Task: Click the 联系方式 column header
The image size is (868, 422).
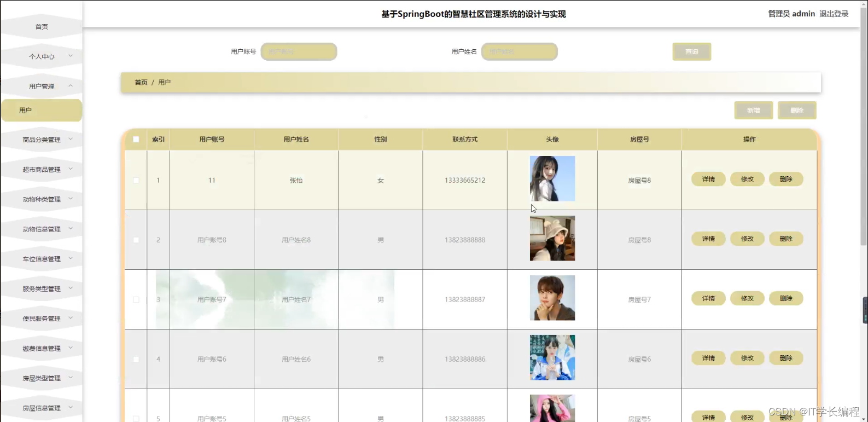Action: (465, 139)
